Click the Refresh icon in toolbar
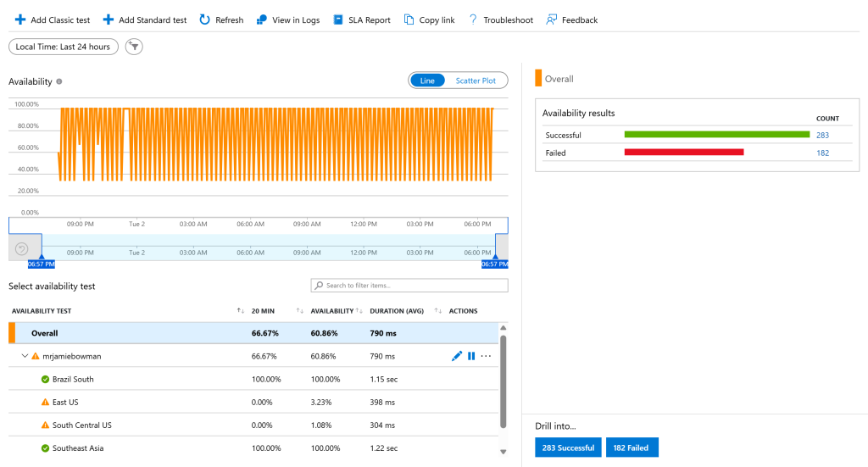This screenshot has width=868, height=467. click(205, 20)
